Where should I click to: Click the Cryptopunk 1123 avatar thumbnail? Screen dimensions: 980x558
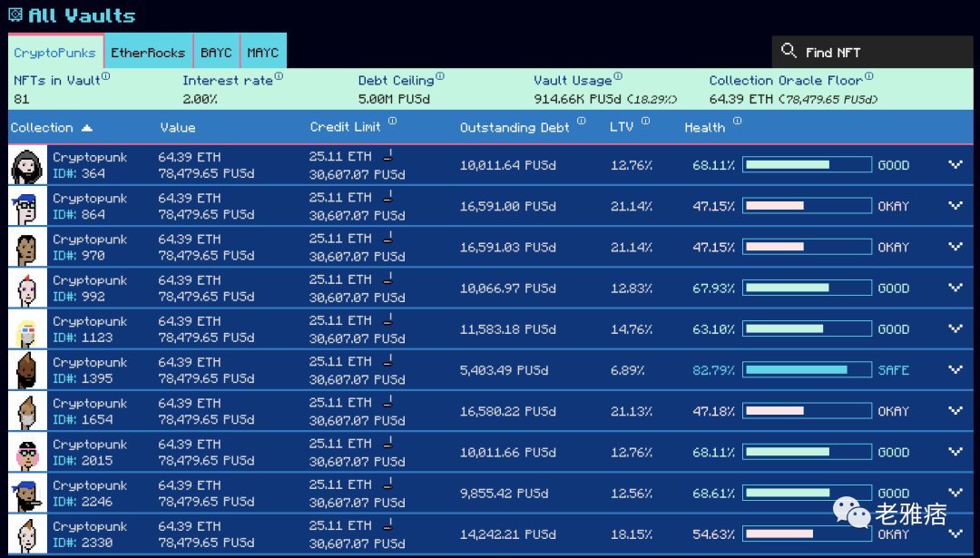point(27,328)
